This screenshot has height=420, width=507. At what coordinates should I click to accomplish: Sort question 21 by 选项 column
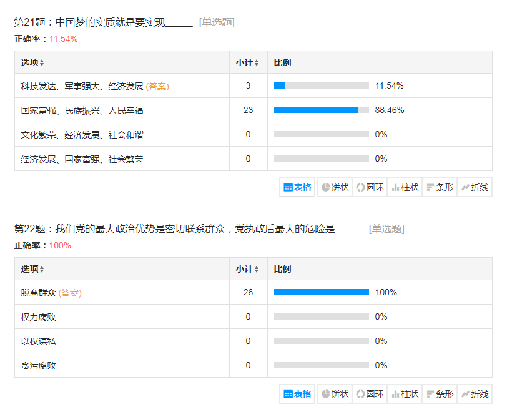[32, 63]
